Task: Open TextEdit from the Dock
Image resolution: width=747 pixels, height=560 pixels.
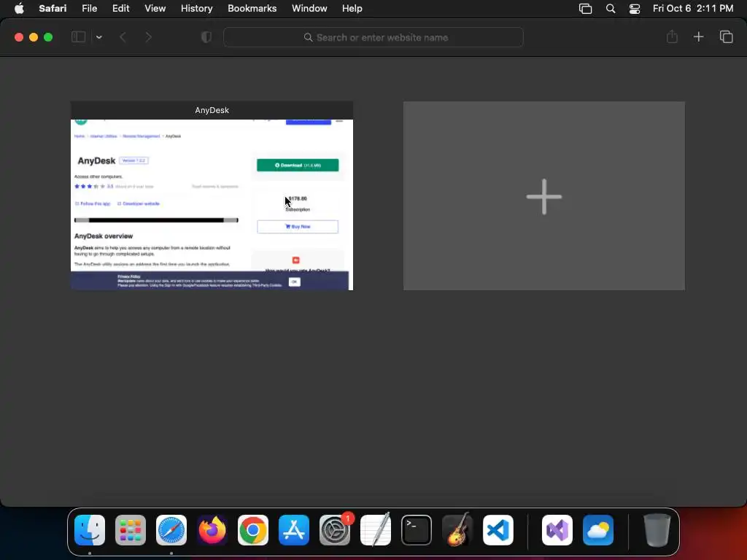Action: pyautogui.click(x=376, y=530)
